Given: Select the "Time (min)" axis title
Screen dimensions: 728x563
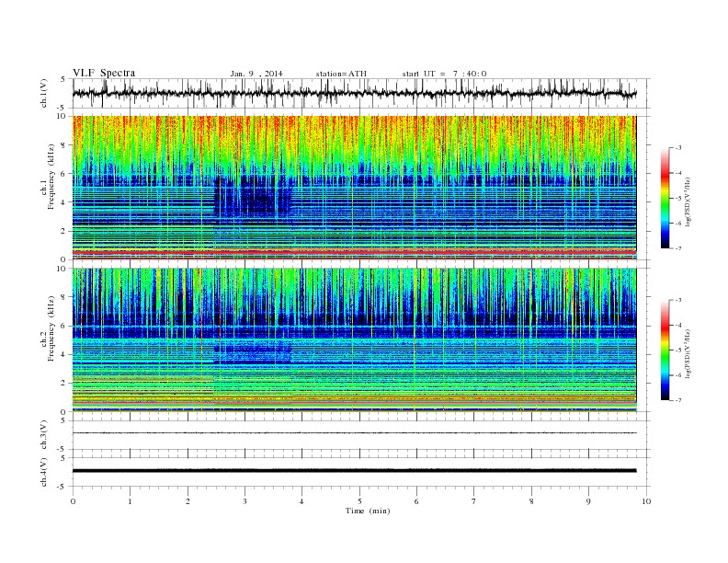Looking at the screenshot, I should point(368,511).
